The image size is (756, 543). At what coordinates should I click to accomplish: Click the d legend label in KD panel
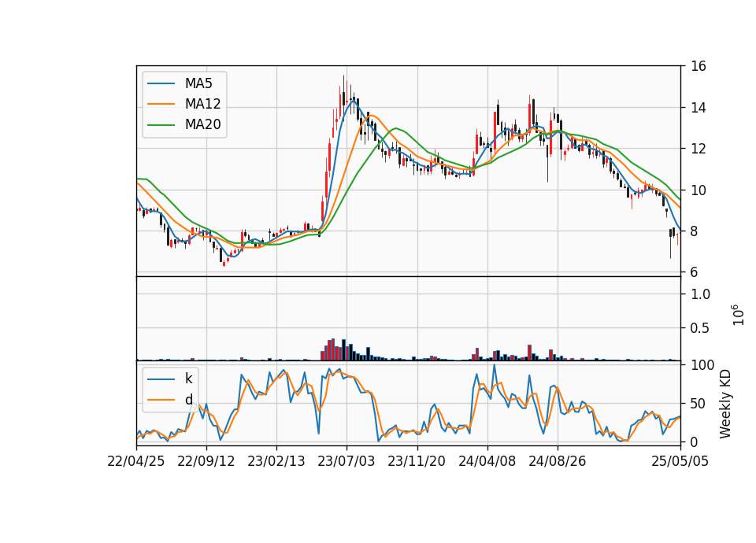pyautogui.click(x=188, y=400)
